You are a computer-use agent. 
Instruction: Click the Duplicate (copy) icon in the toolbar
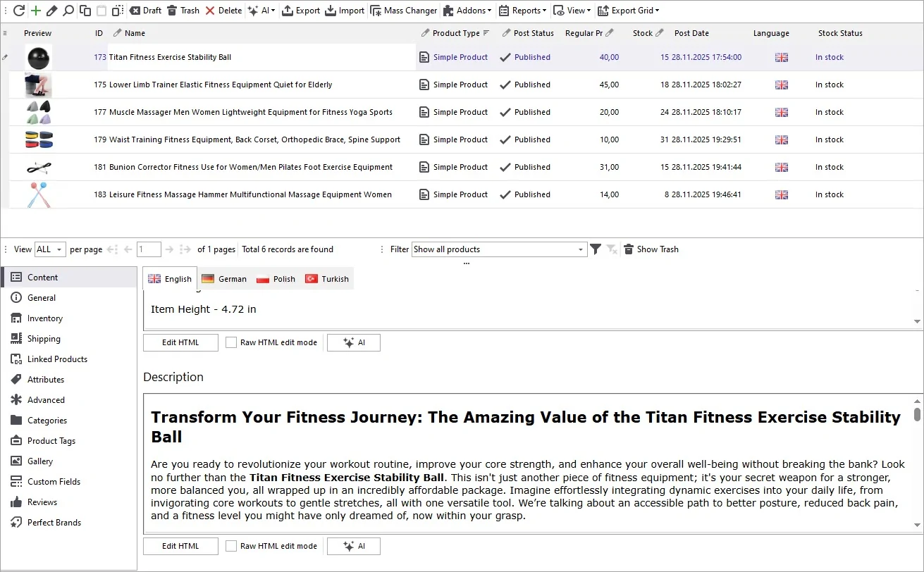point(85,11)
